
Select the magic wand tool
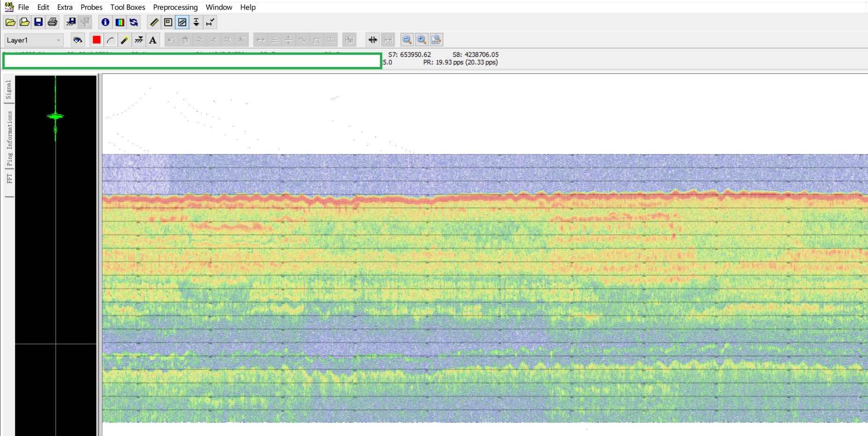tap(124, 40)
